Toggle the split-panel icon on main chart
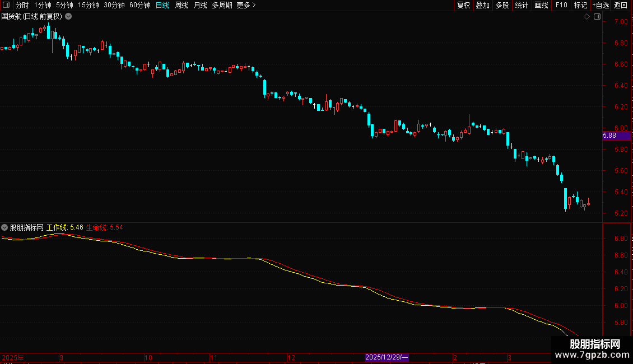633x364 pixels. click(597, 17)
